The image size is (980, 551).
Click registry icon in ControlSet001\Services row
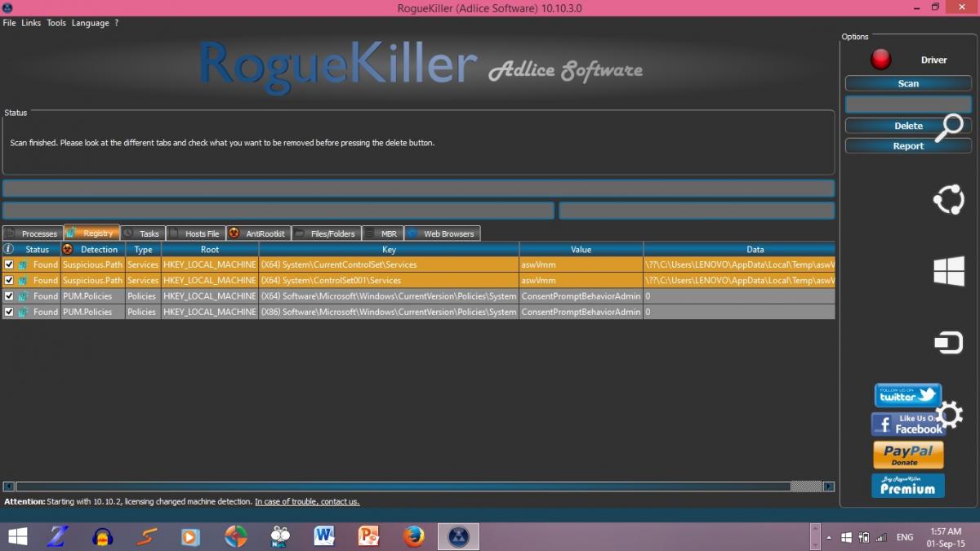[x=23, y=280]
